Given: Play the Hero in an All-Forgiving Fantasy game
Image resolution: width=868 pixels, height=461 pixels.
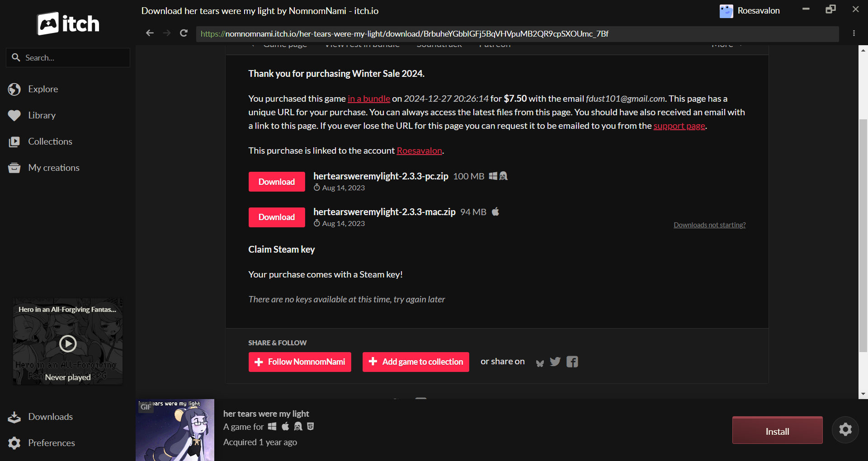Looking at the screenshot, I should tap(68, 344).
